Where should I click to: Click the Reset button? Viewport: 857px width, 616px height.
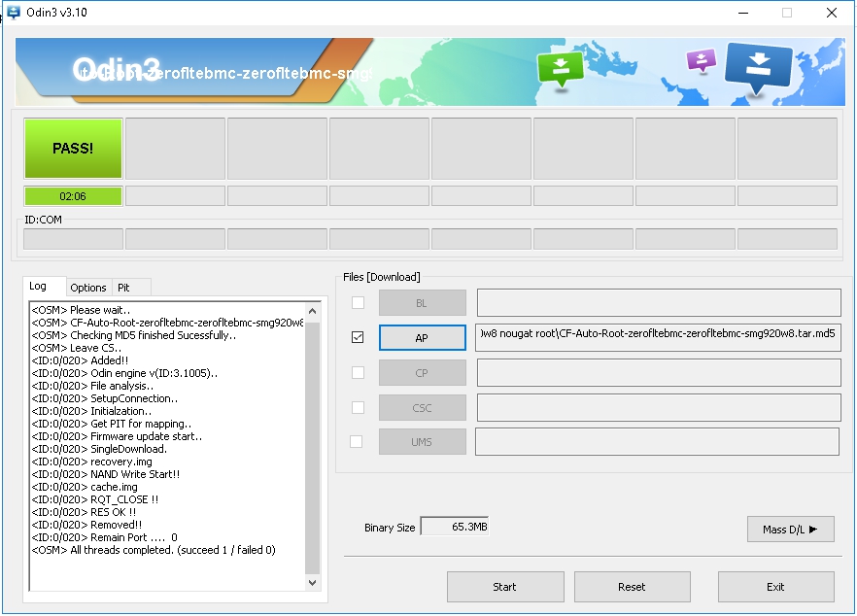632,587
